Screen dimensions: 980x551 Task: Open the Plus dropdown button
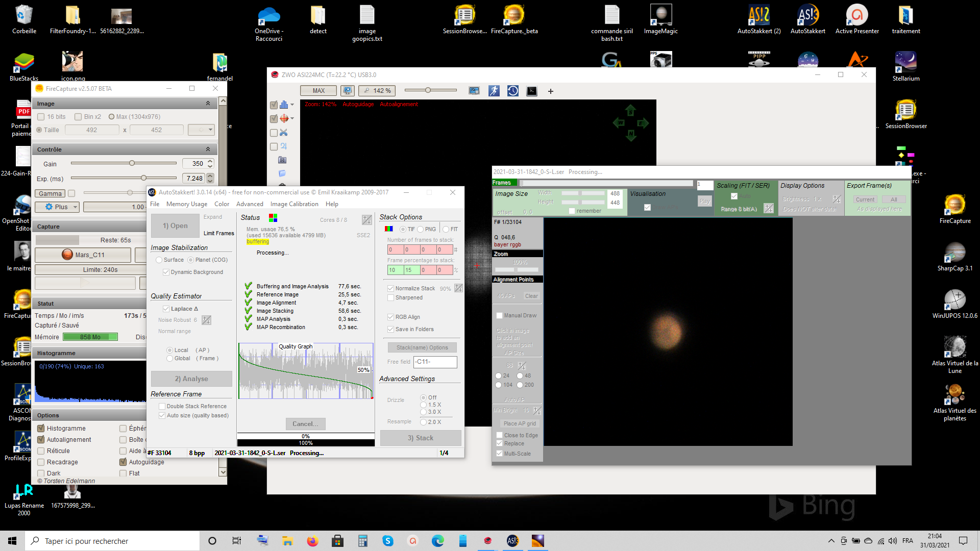(x=57, y=207)
